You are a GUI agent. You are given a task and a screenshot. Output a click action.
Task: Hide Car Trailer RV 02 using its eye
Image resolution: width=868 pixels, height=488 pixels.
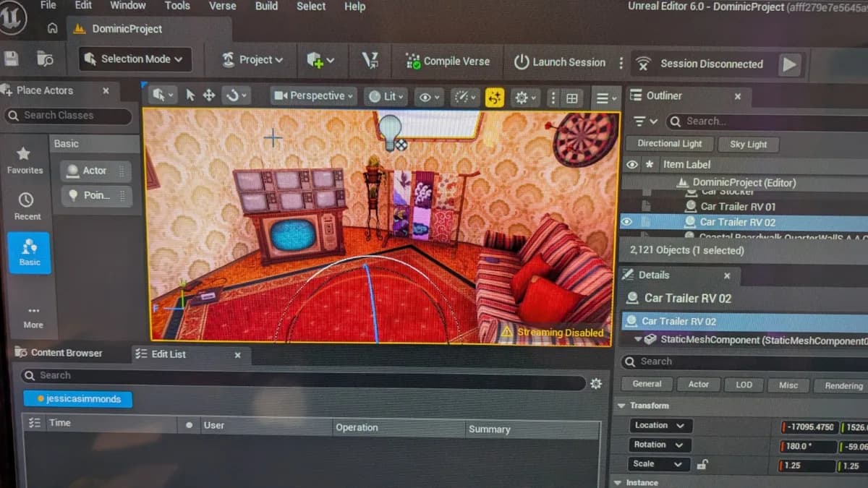(626, 222)
